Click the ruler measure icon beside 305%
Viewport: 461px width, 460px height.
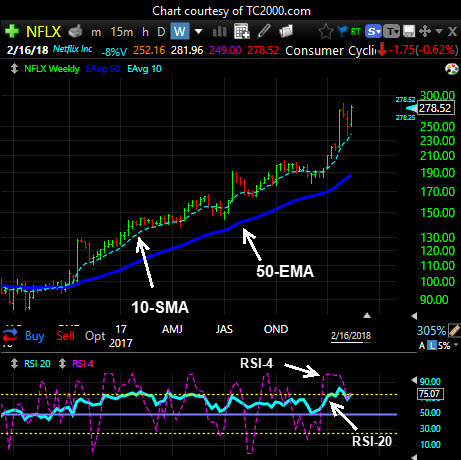(454, 330)
